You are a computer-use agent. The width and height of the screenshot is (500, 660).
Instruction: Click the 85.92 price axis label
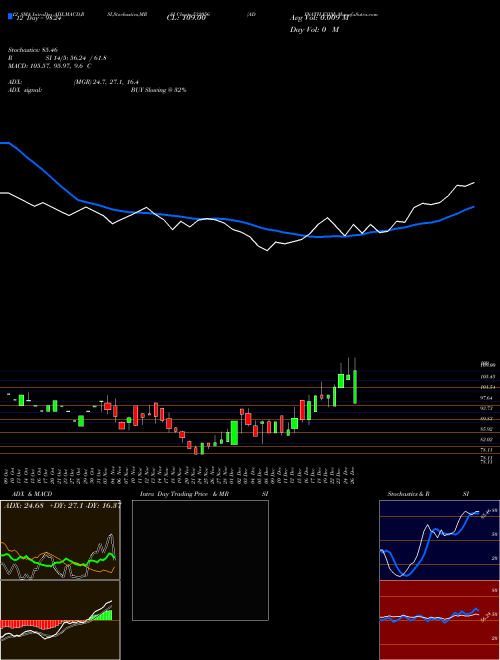pyautogui.click(x=487, y=429)
